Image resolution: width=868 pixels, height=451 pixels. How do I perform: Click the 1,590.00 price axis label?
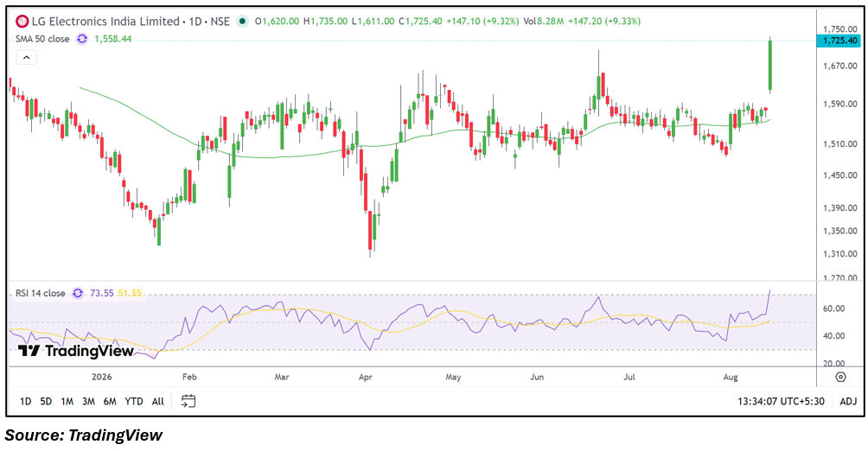tap(840, 104)
